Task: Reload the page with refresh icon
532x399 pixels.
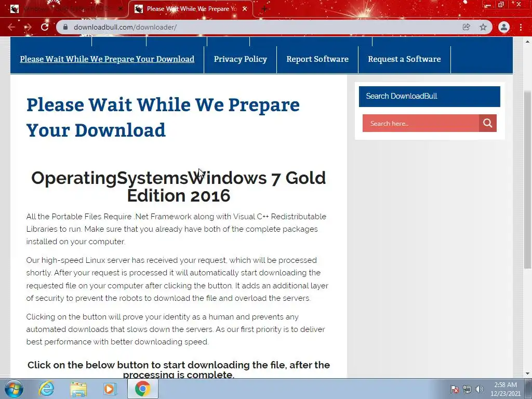Action: click(45, 27)
